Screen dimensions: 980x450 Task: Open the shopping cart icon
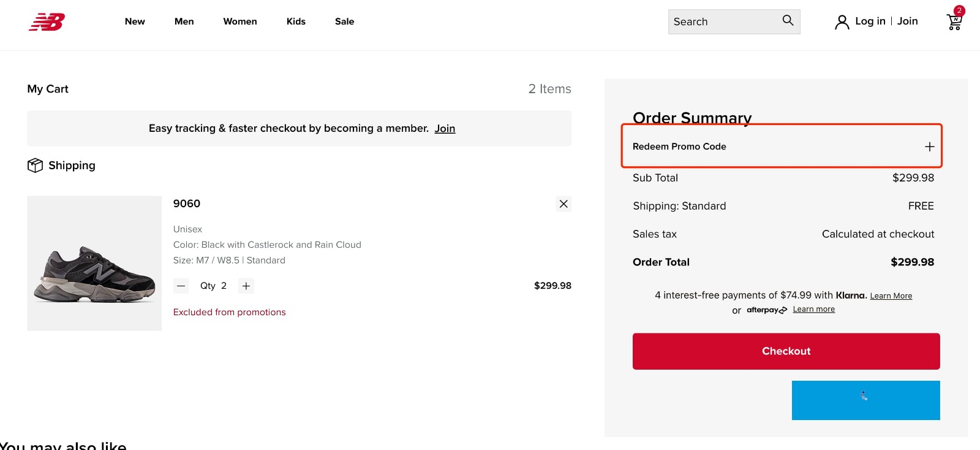(954, 22)
